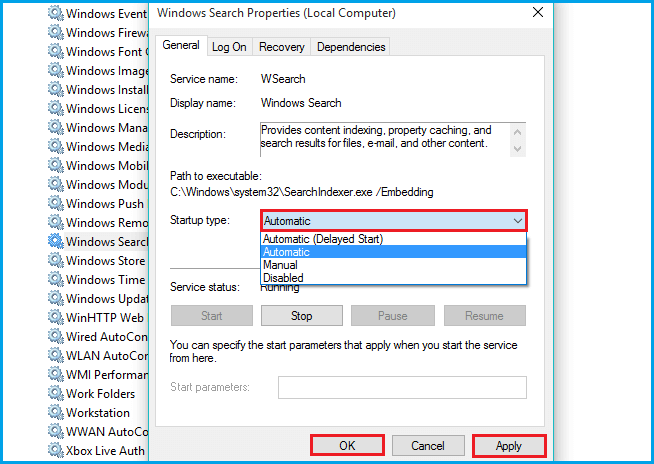The image size is (654, 464).
Task: Close the Windows Search Properties dialog
Action: point(538,13)
